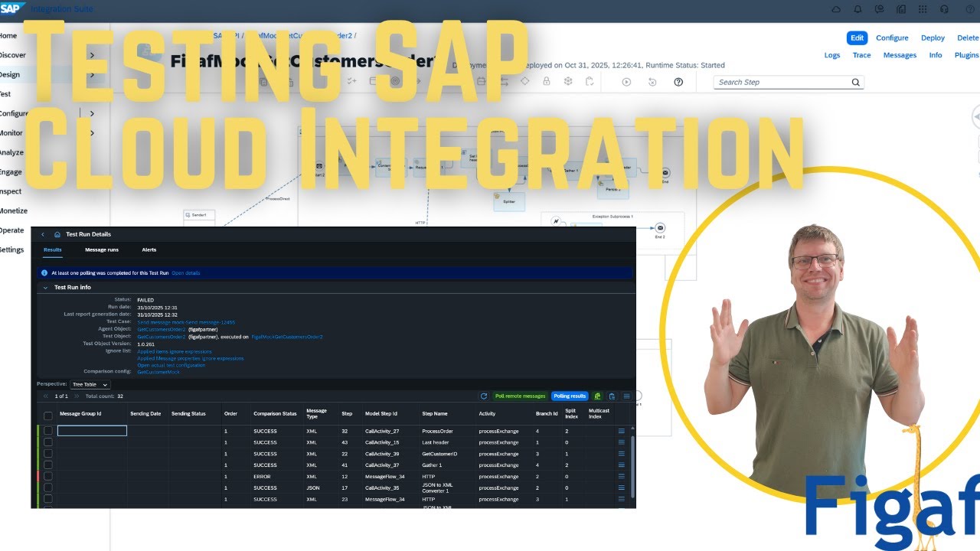Open Settings in the left sidebar
This screenshot has height=551, width=980.
pyautogui.click(x=11, y=249)
